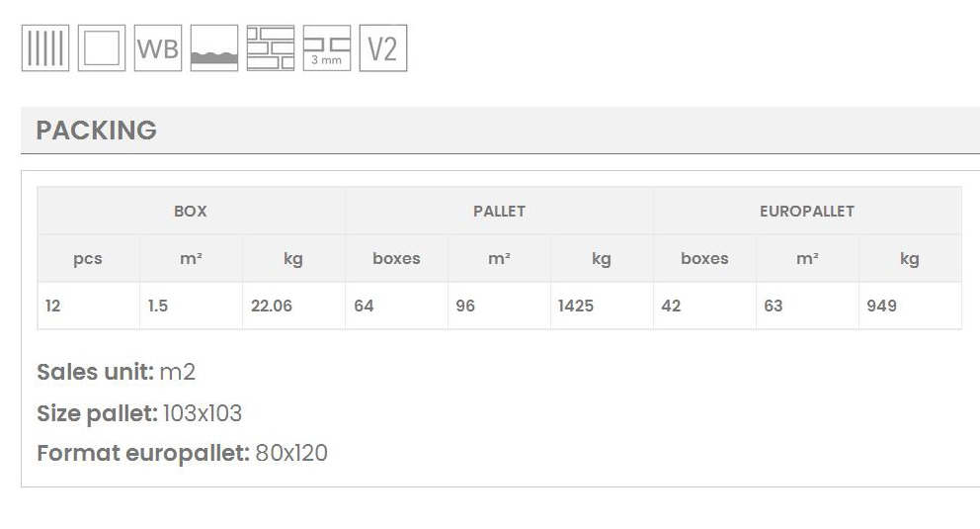The height and width of the screenshot is (529, 980).
Task: Click the europallet boxes value 42
Action: [x=672, y=307]
